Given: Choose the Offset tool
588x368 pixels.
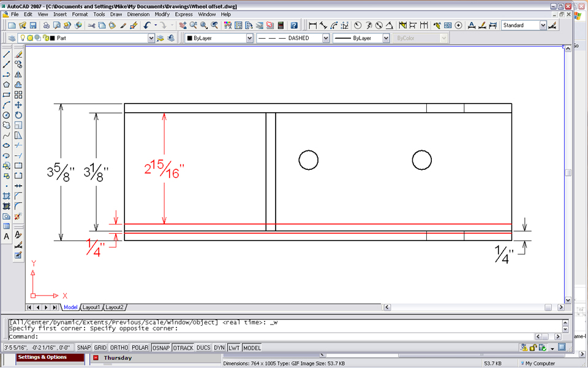Looking at the screenshot, I should tap(18, 85).
